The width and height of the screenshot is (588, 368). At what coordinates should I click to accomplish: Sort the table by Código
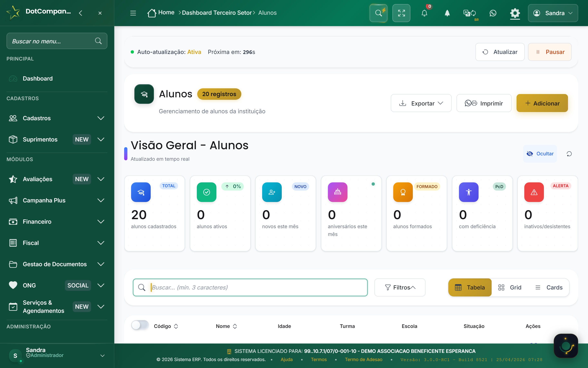pos(166,326)
